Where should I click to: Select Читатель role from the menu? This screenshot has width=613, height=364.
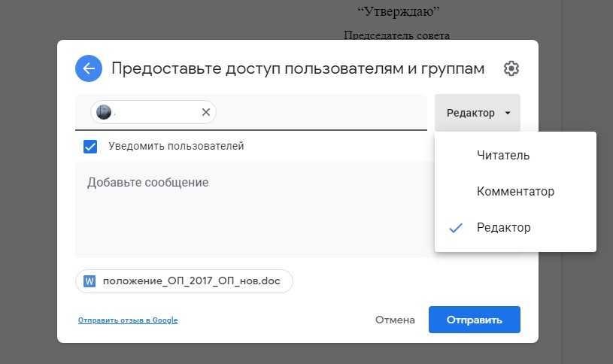[x=503, y=156]
